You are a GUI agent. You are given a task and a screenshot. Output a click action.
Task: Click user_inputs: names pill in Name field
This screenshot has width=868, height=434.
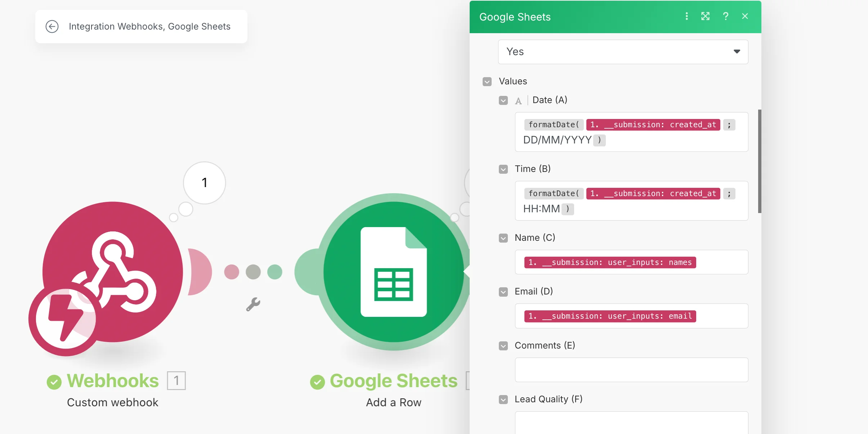pos(610,262)
